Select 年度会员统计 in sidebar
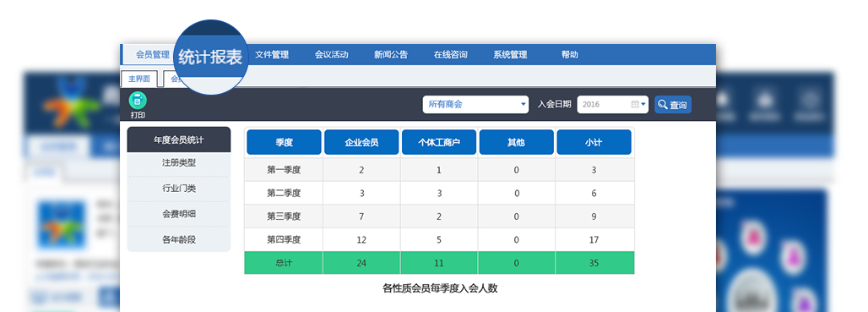This screenshot has width=868, height=312. 179,140
